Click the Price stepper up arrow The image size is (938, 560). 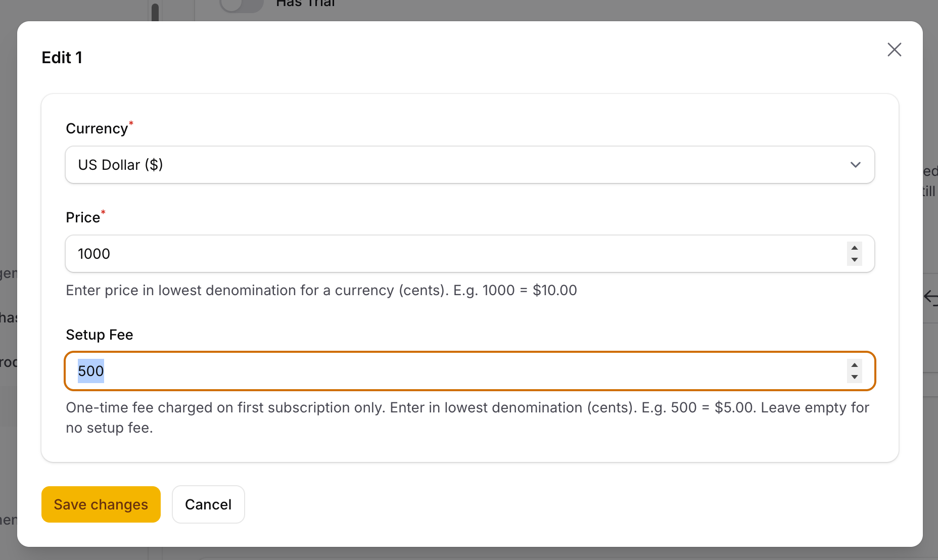[x=854, y=248]
